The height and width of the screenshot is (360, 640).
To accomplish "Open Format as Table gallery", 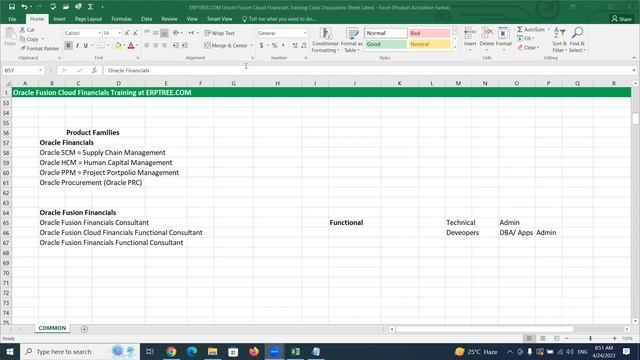I will (x=351, y=40).
